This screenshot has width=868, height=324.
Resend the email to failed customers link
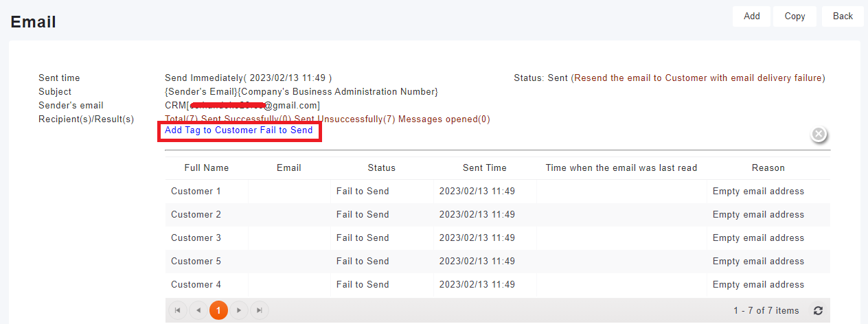699,78
